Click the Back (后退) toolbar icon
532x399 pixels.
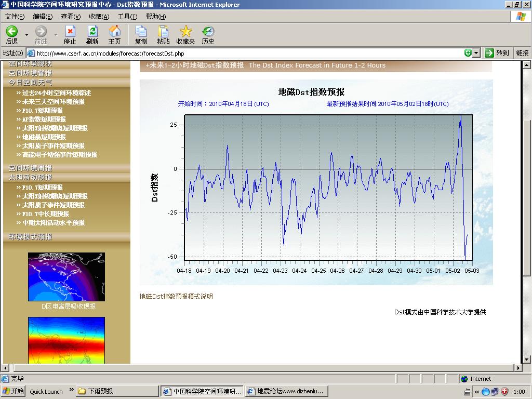[x=12, y=32]
